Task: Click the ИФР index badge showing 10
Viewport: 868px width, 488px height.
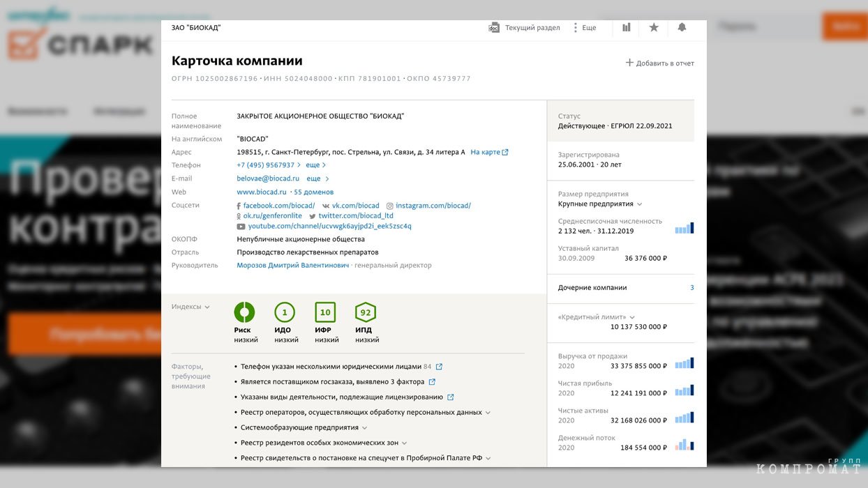Action: click(325, 312)
